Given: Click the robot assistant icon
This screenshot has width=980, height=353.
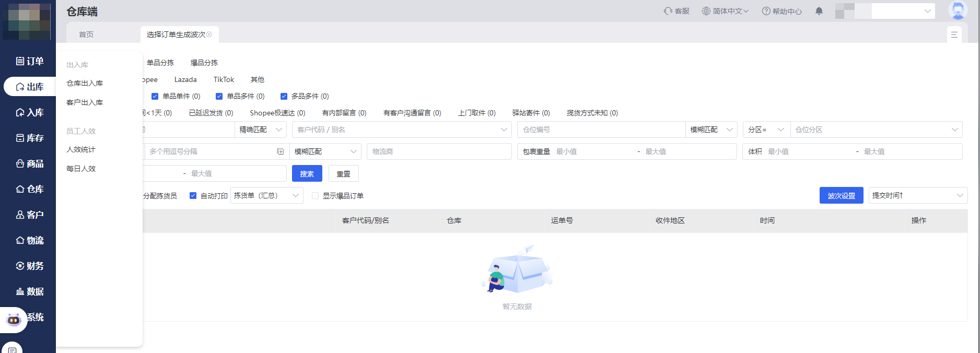Looking at the screenshot, I should point(14,320).
